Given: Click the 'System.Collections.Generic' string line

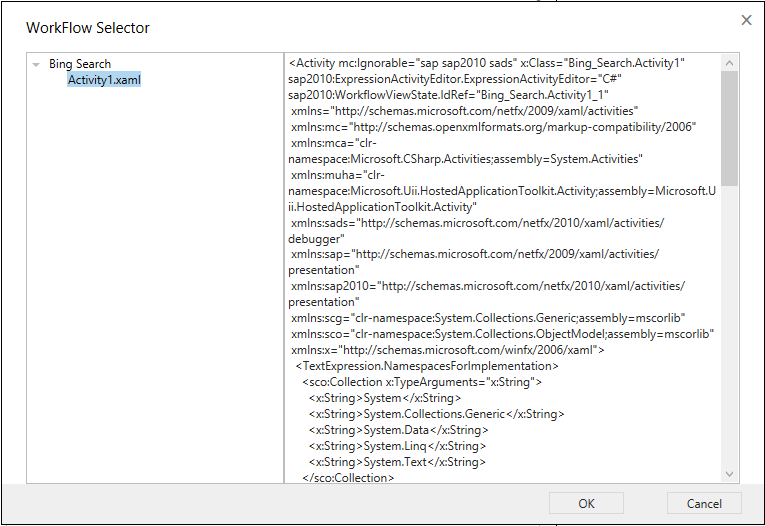Looking at the screenshot, I should [x=436, y=414].
